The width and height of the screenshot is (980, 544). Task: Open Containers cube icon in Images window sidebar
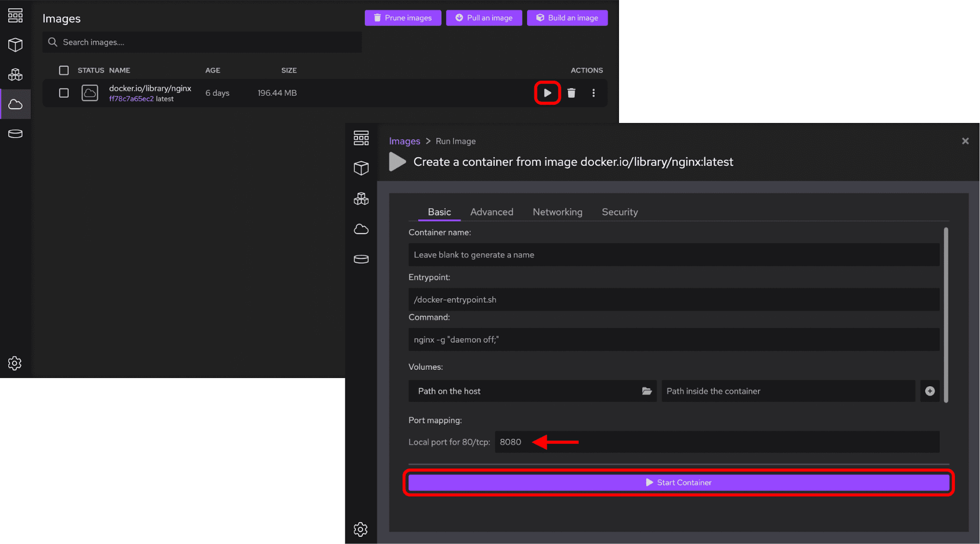15,45
